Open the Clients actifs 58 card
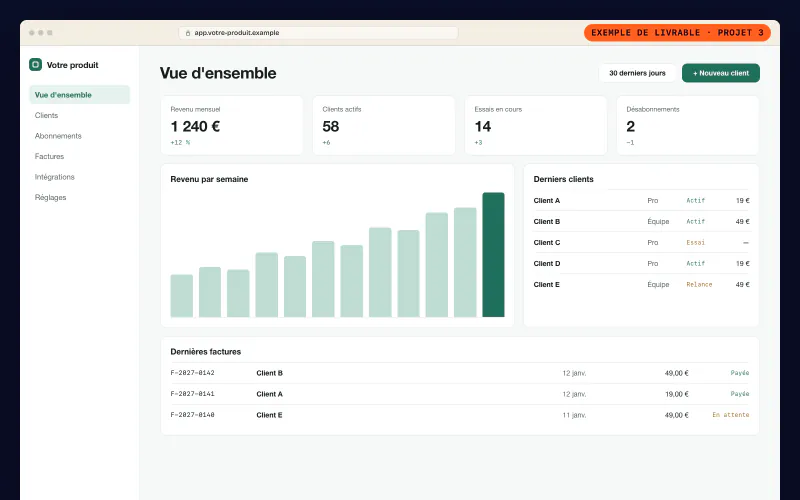The image size is (800, 500). tap(384, 126)
